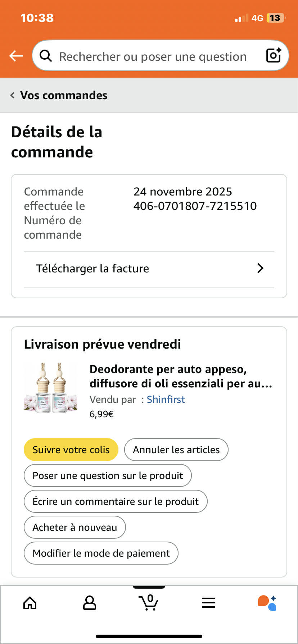Image resolution: width=298 pixels, height=644 pixels.
Task: Tap the search magnifier icon
Action: pyautogui.click(x=46, y=56)
